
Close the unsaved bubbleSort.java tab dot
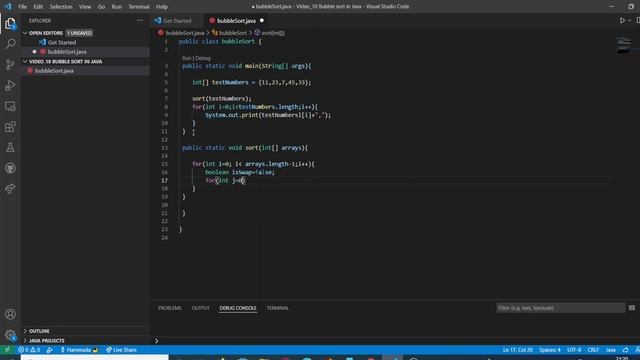[262, 21]
